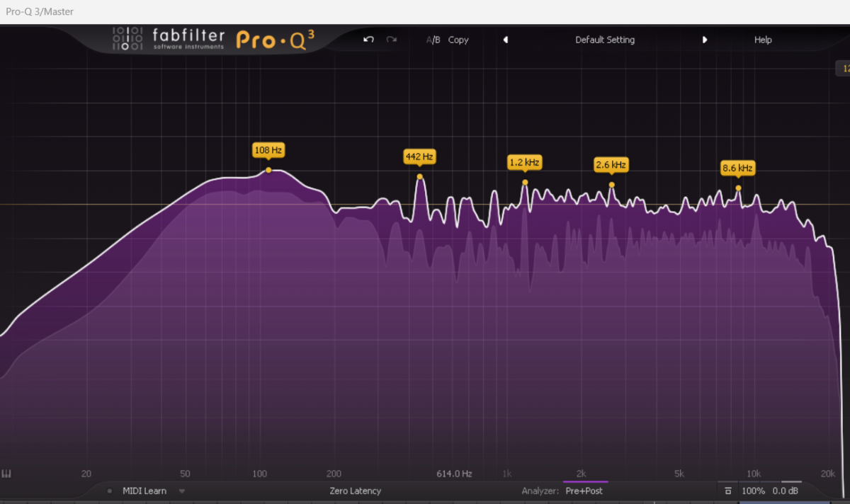Select the 442 Hz spectrum peak label
The width and height of the screenshot is (850, 504).
(x=419, y=156)
